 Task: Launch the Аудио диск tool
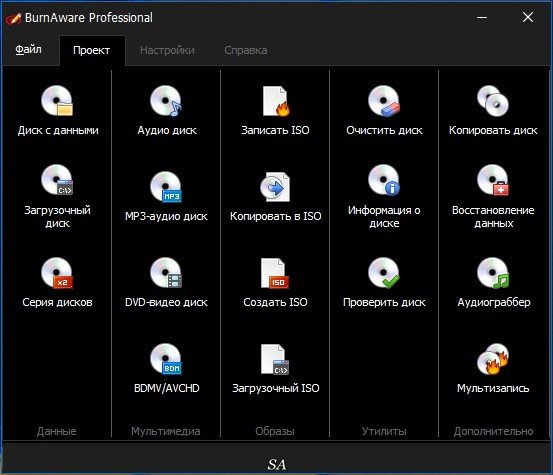(166, 101)
